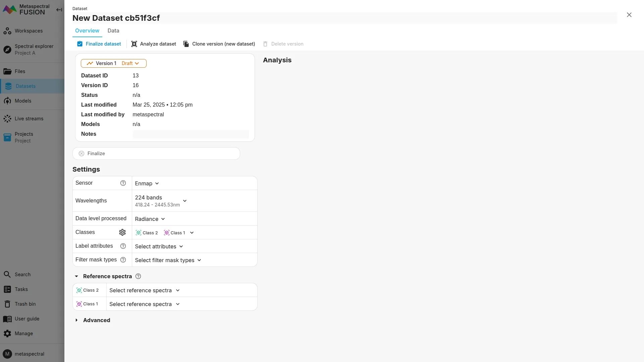Click the Filter mask types help icon
The image size is (644, 362).
(123, 260)
